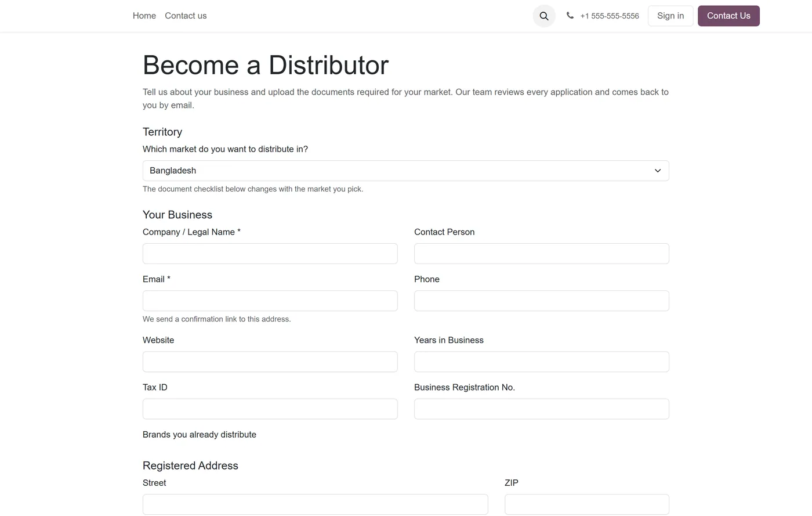Focus the Years in Business field
812x516 pixels.
(x=542, y=362)
